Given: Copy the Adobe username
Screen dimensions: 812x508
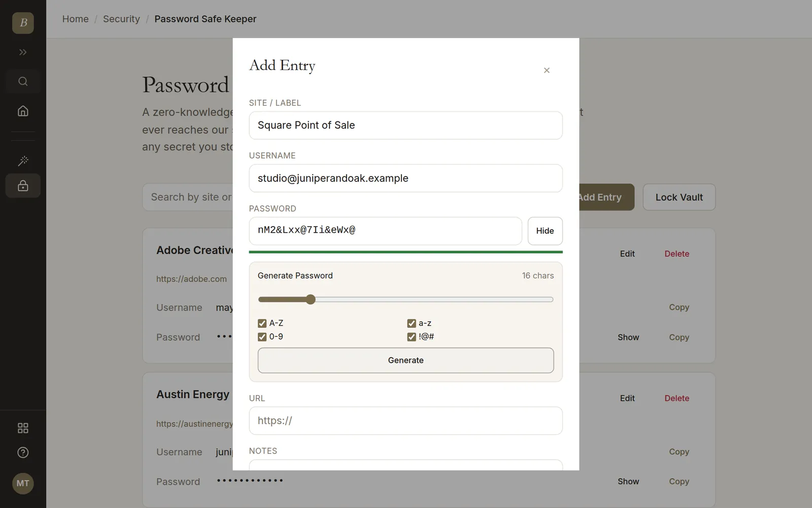Looking at the screenshot, I should pyautogui.click(x=679, y=307).
